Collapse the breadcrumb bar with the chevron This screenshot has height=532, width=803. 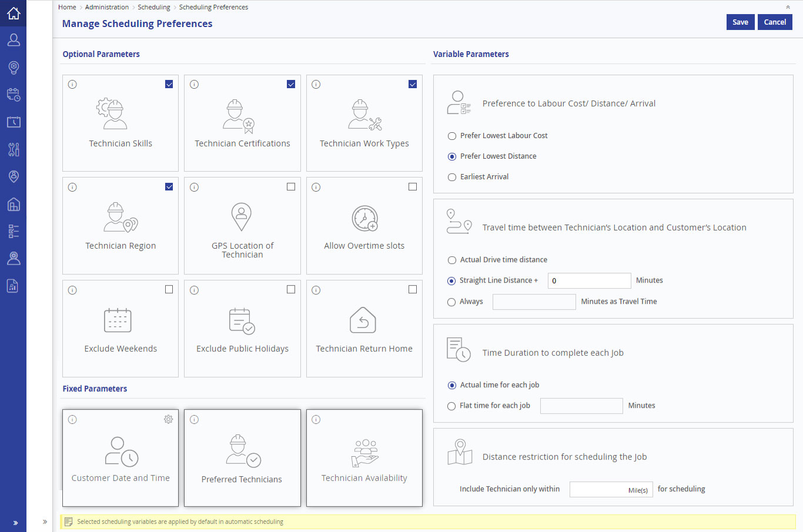[x=788, y=6]
